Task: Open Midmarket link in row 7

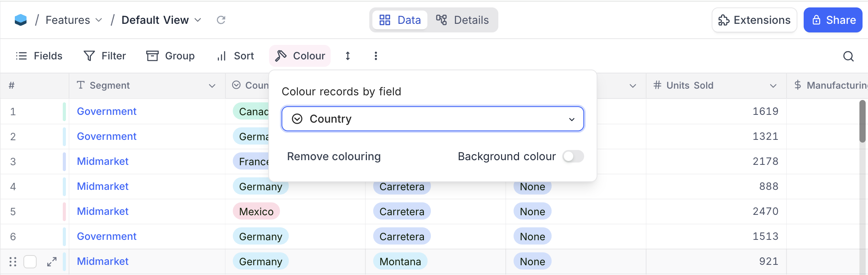Action: 103,261
